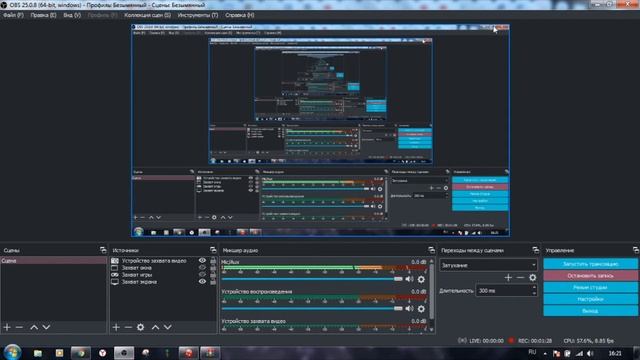The height and width of the screenshot is (360, 640).
Task: Undock the Микшер аудио panel float icon
Action: point(431,250)
